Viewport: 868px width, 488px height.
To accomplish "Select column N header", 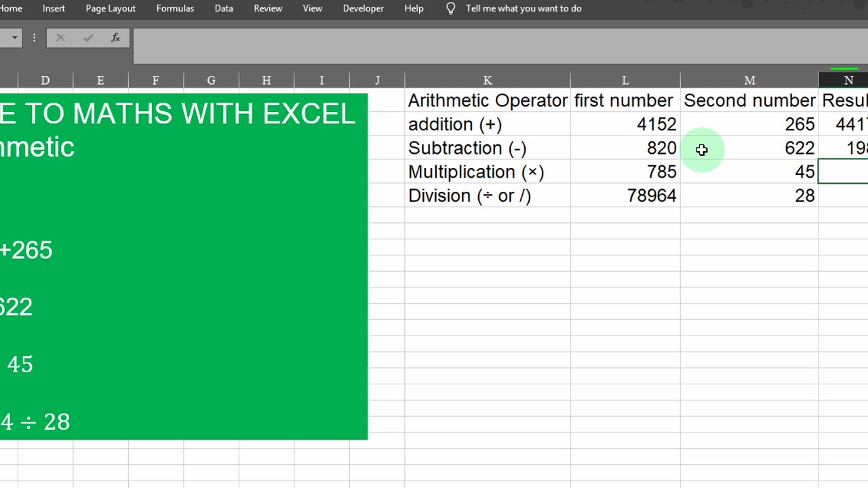I will [x=844, y=81].
